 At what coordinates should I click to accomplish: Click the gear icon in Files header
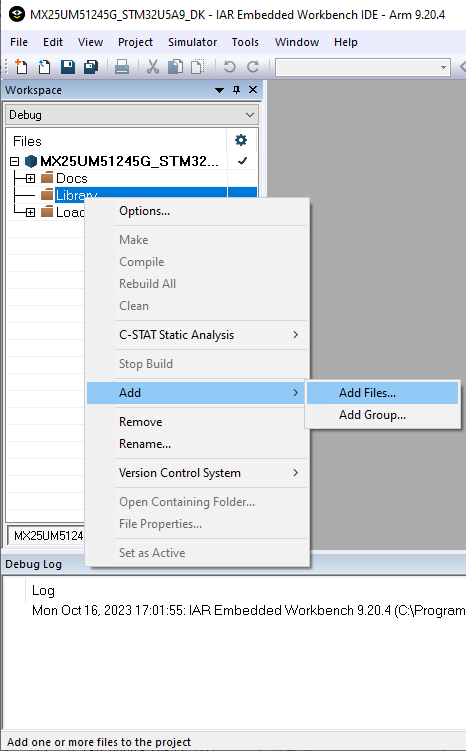(x=241, y=140)
